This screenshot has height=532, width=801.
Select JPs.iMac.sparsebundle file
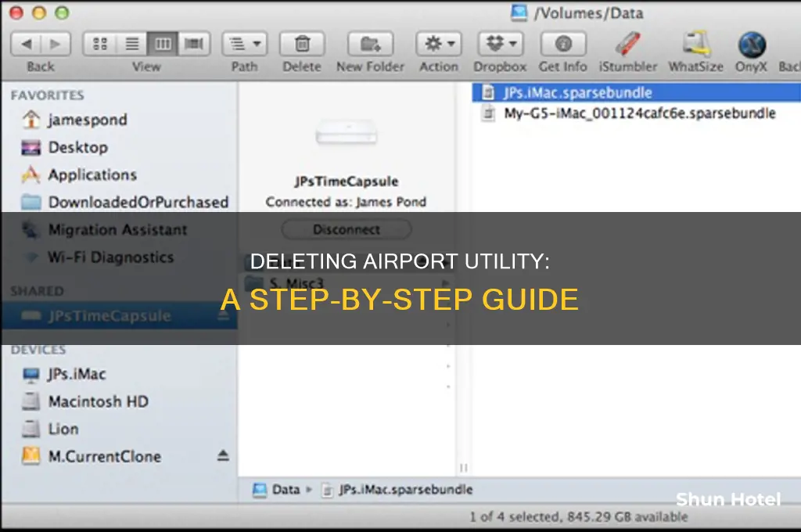click(x=637, y=92)
